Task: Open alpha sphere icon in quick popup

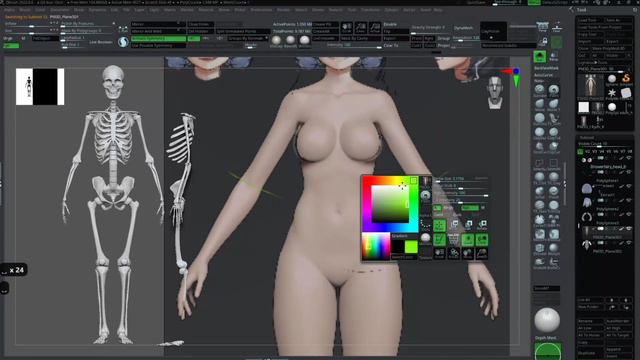Action: pyautogui.click(x=425, y=238)
